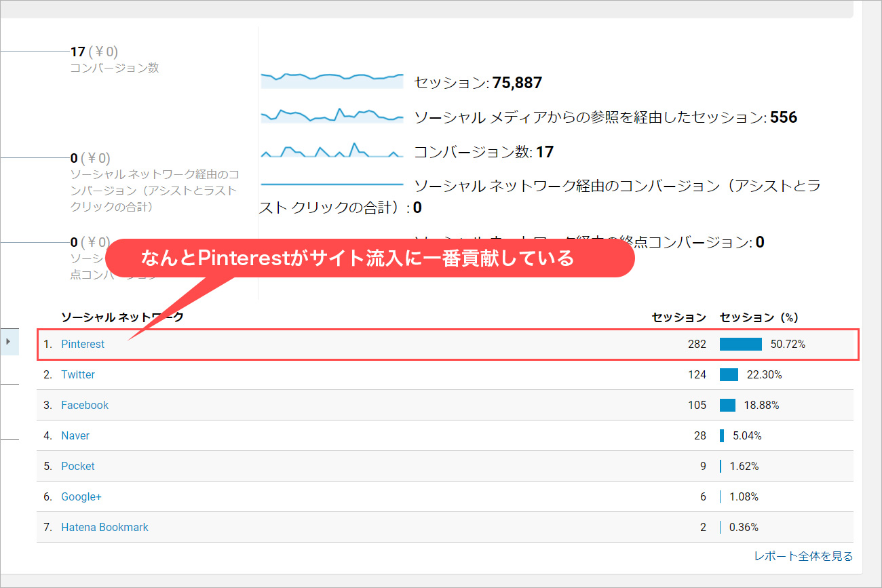This screenshot has height=588, width=882.
Task: Click the red Pinterest annotation callout
Action: 370,258
